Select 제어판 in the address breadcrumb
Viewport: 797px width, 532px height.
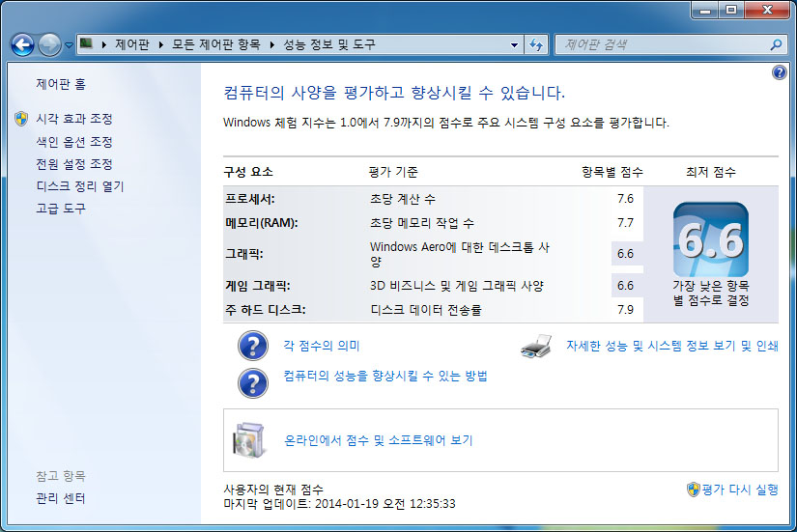click(x=132, y=44)
